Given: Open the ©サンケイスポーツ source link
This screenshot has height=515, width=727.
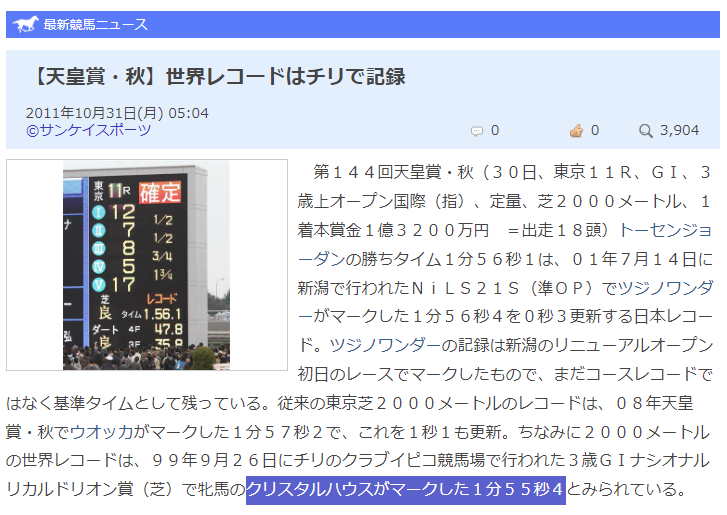Looking at the screenshot, I should coord(89,130).
